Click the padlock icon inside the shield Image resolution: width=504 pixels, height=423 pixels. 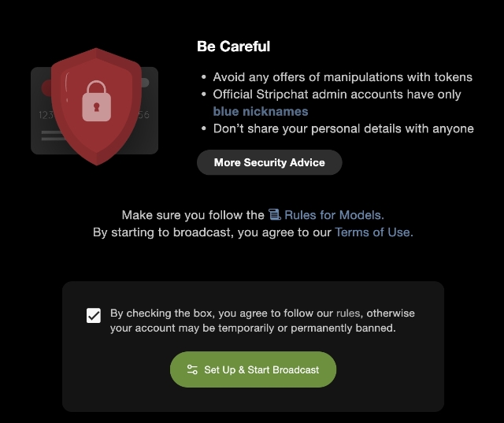96,101
